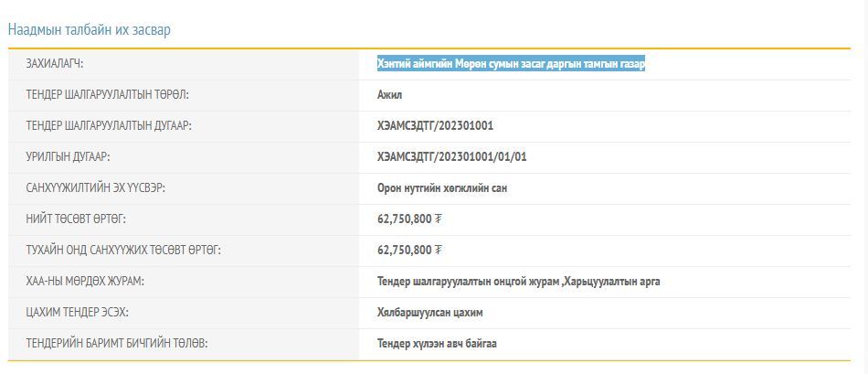Select 'ТУХАЙН ОНД САНХҮҮЖИХ ТӨСӨВТ ӨРТӨГ:' label
868x374 pixels.
pos(123,251)
